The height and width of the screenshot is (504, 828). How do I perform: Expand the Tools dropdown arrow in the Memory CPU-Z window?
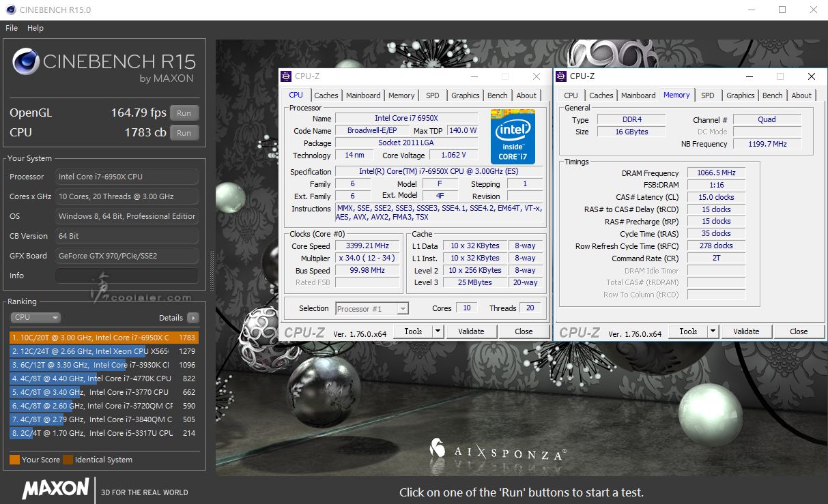712,331
